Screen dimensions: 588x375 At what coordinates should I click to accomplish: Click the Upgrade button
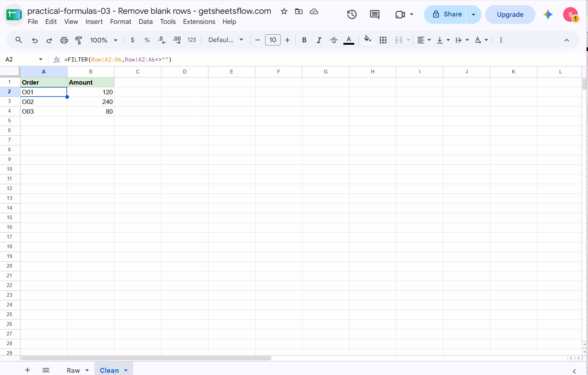510,15
